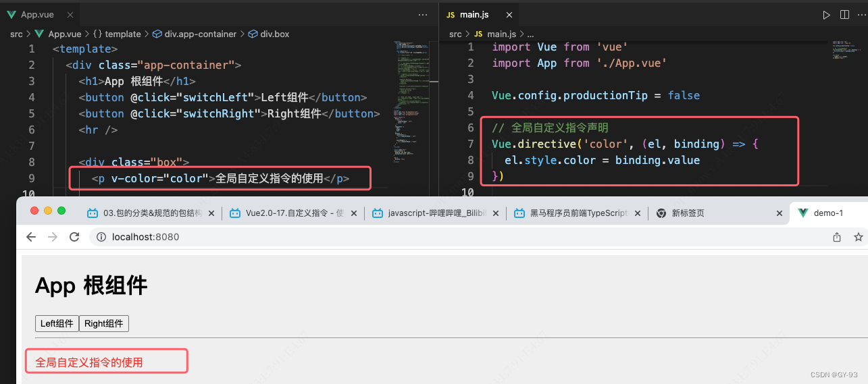The width and height of the screenshot is (868, 384).
Task: Close the 黑马程序员前端TypeScript tab
Action: click(x=638, y=213)
